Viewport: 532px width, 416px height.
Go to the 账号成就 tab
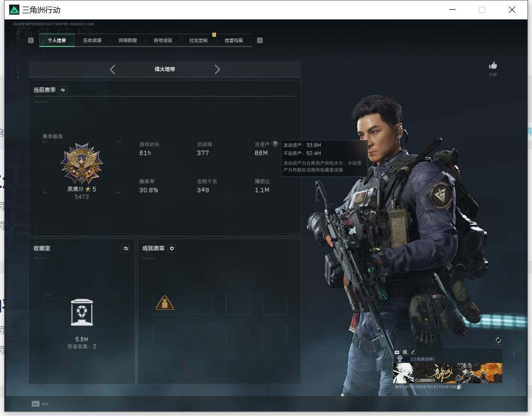point(163,40)
